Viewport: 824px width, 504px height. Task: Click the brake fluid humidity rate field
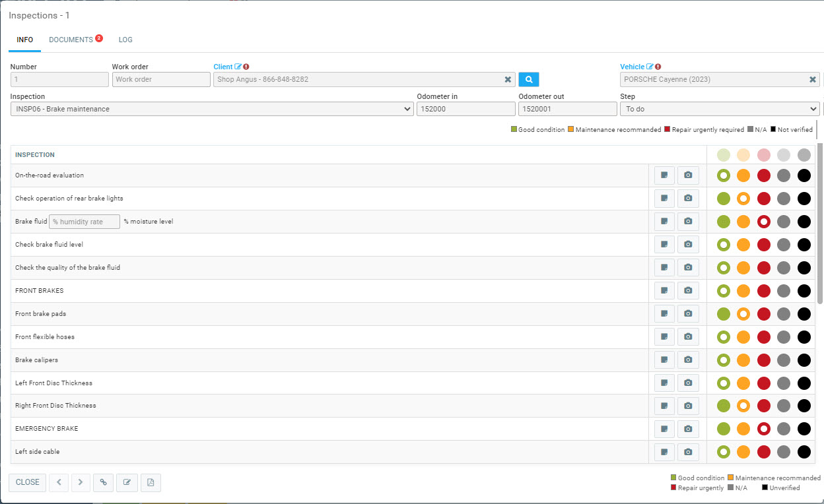coord(85,222)
